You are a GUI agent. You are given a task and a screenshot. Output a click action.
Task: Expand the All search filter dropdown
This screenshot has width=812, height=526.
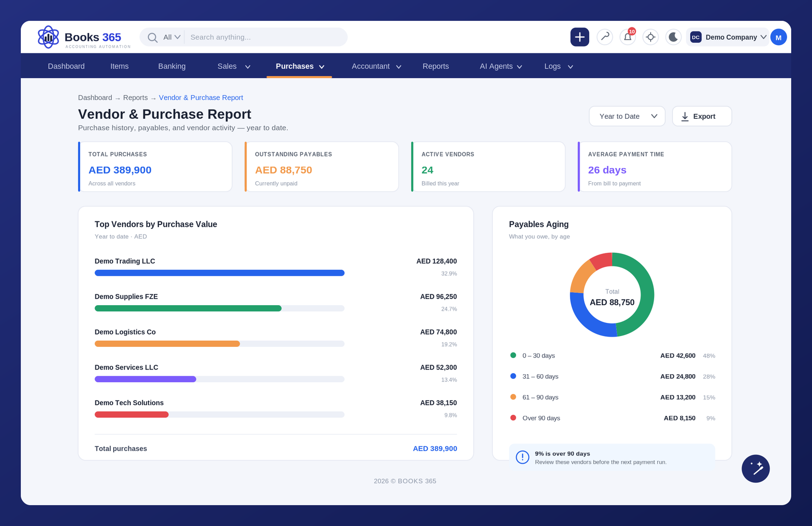click(172, 37)
